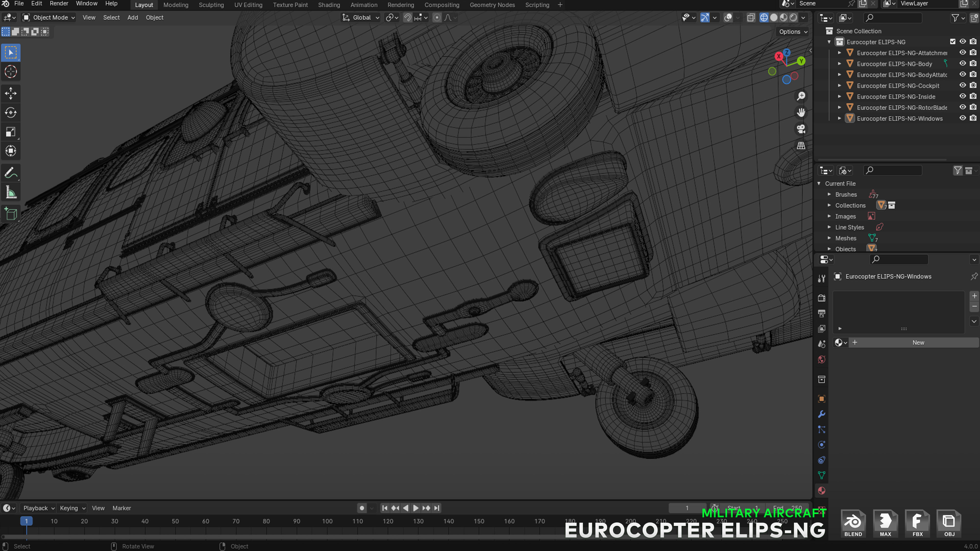Open Global transform orientation dropdown
The width and height of the screenshot is (980, 551).
[360, 18]
